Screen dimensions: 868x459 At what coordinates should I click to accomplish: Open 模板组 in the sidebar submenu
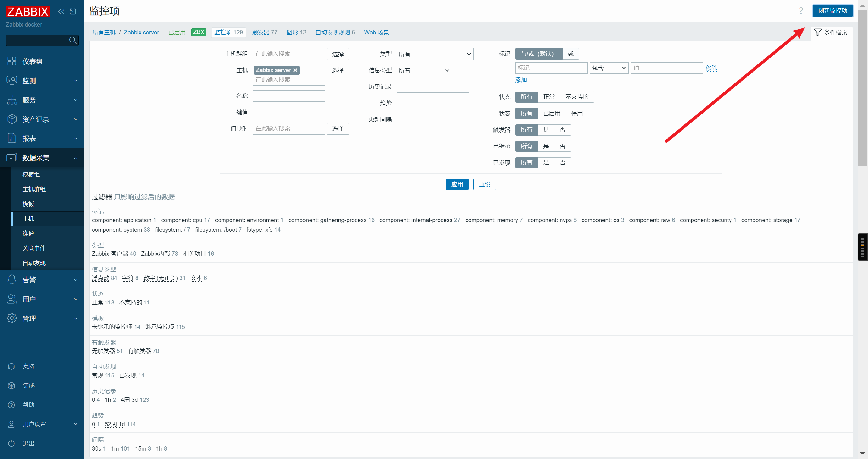(x=48, y=174)
